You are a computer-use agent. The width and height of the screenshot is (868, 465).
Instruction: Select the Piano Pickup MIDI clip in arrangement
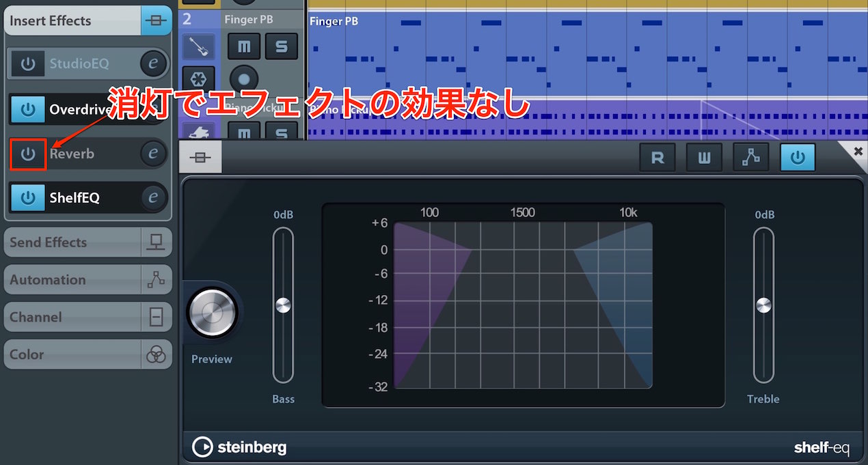[x=587, y=122]
